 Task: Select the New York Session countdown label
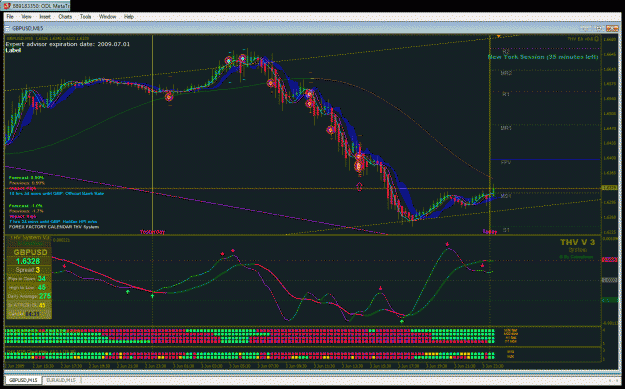pos(543,57)
